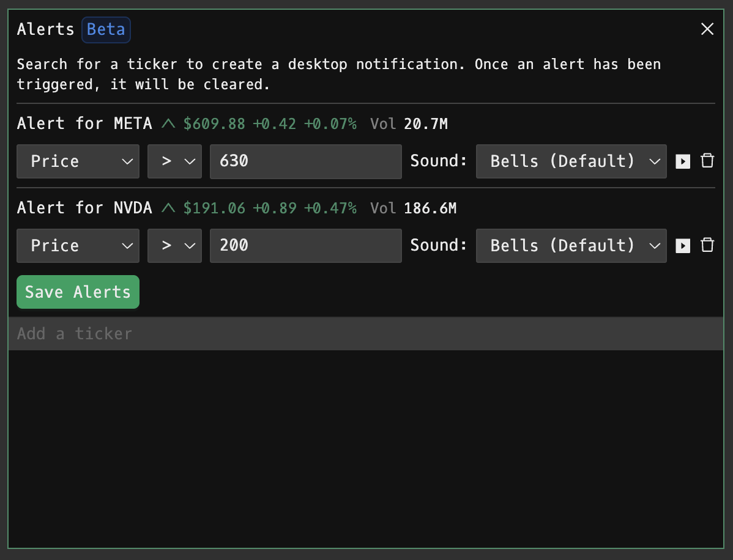Click the META volume value 20.7M
The height and width of the screenshot is (560, 733).
pos(426,123)
